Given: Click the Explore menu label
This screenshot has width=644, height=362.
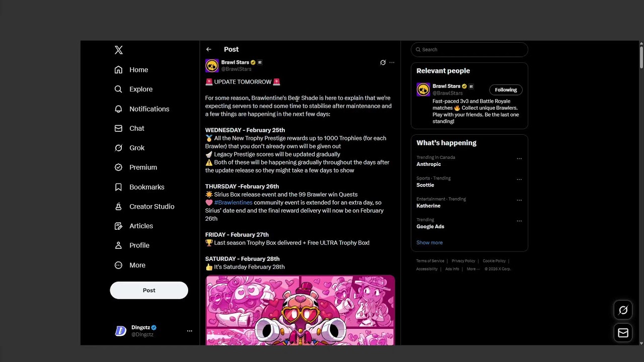Looking at the screenshot, I should (x=141, y=89).
